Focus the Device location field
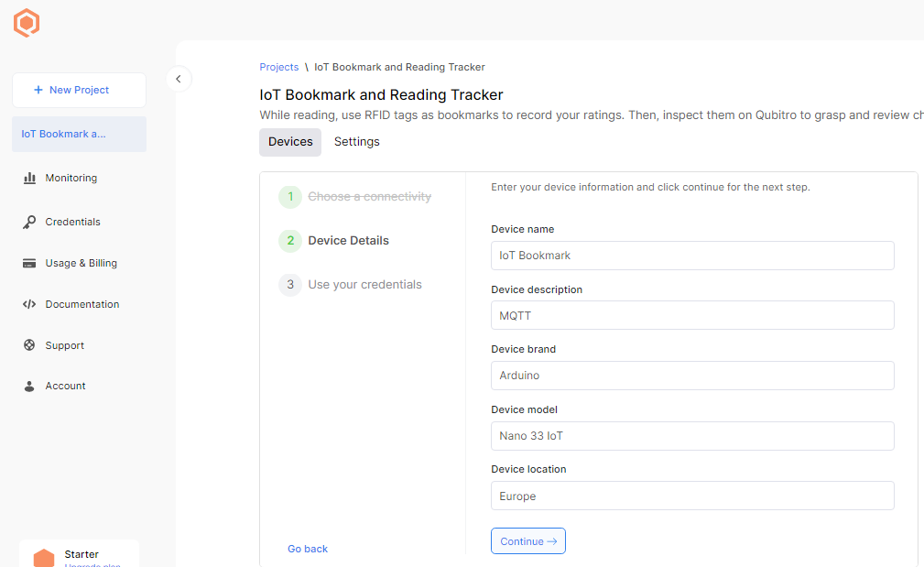 [x=691, y=496]
